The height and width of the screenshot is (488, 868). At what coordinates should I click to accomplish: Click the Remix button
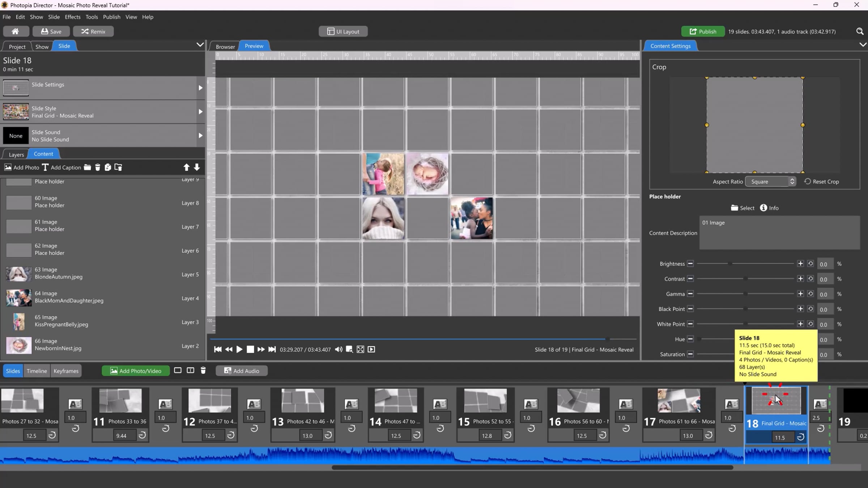tap(93, 31)
